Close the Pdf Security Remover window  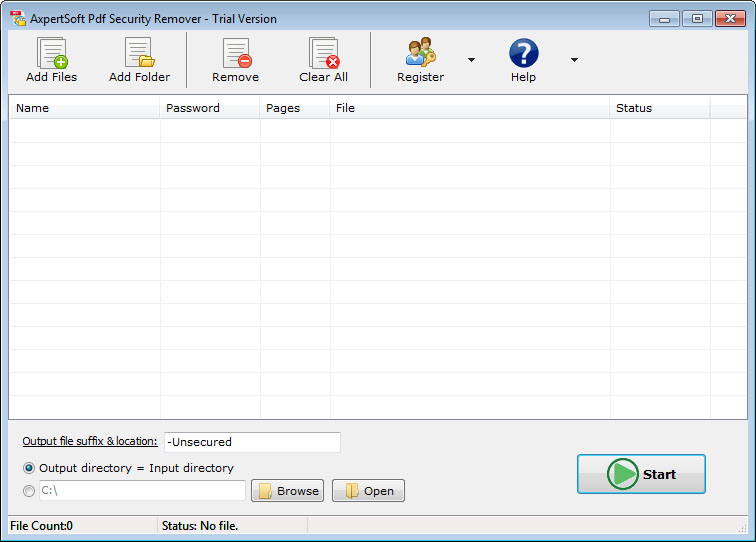pos(730,19)
